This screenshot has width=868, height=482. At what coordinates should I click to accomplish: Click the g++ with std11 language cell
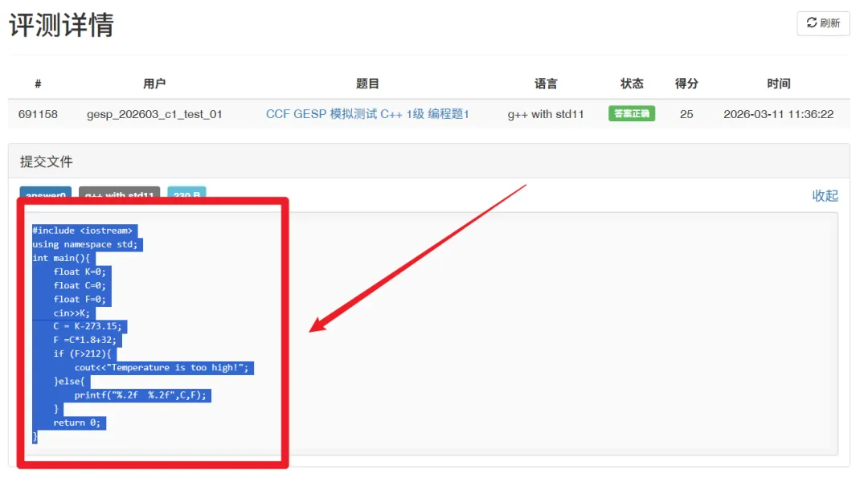pos(546,114)
